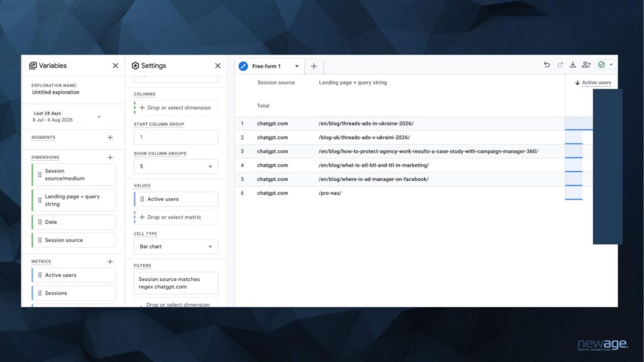Screen dimensions: 644x362
Task: Select the Active users metric
Action: pyautogui.click(x=74, y=275)
